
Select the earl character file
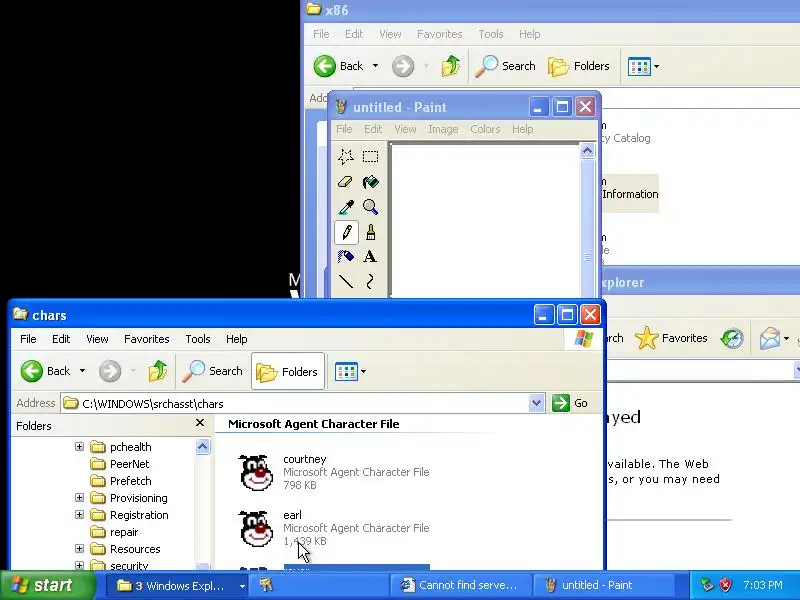(x=334, y=528)
